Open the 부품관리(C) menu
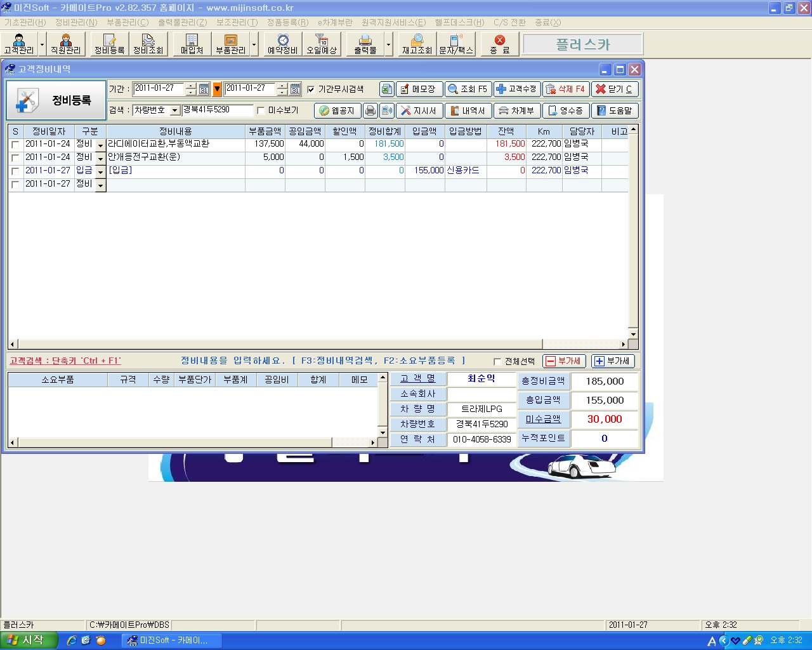 pyautogui.click(x=128, y=22)
